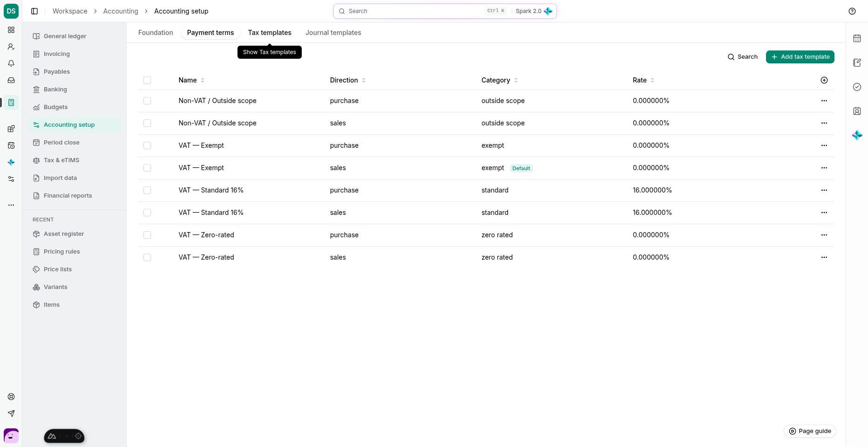Click the Spark 2.0 button

click(534, 11)
